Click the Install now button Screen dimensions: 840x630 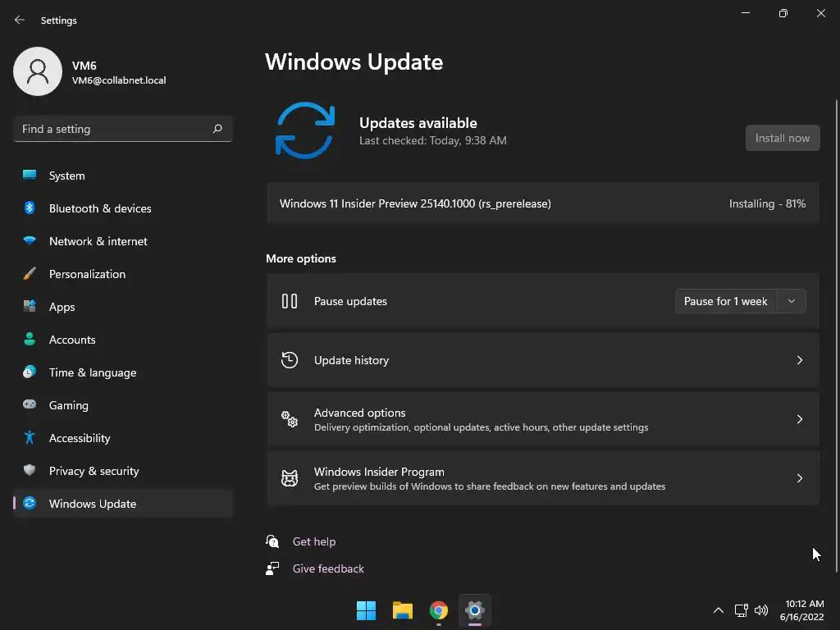tap(783, 138)
